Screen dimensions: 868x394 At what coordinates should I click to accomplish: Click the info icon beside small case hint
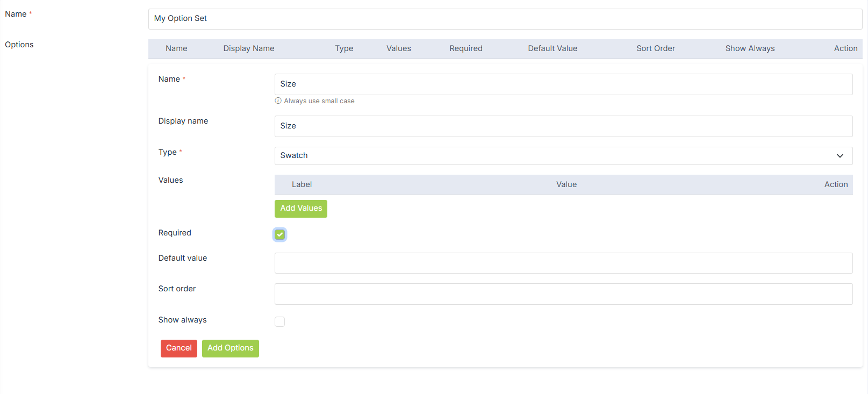[x=278, y=101]
